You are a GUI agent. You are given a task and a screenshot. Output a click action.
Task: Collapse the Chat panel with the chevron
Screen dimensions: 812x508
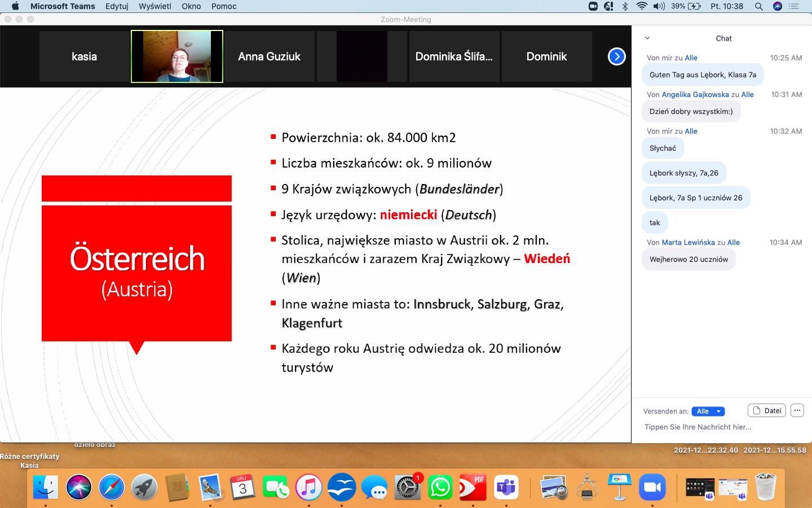click(647, 38)
